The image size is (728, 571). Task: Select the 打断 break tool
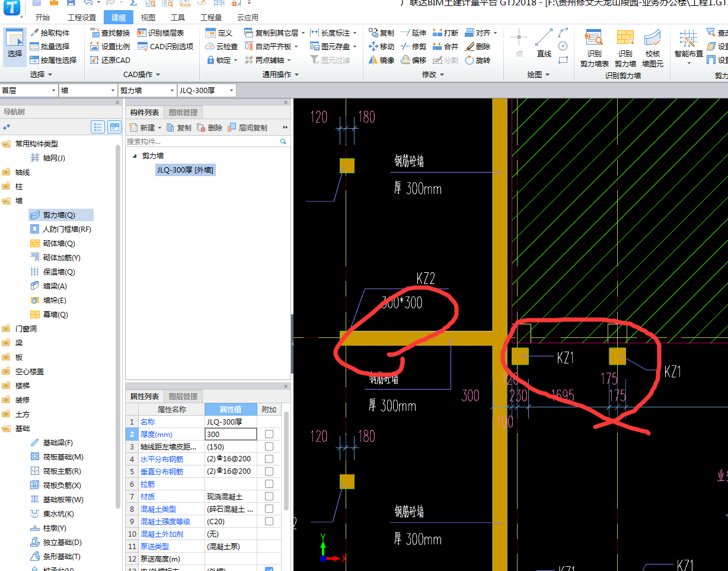click(x=445, y=33)
